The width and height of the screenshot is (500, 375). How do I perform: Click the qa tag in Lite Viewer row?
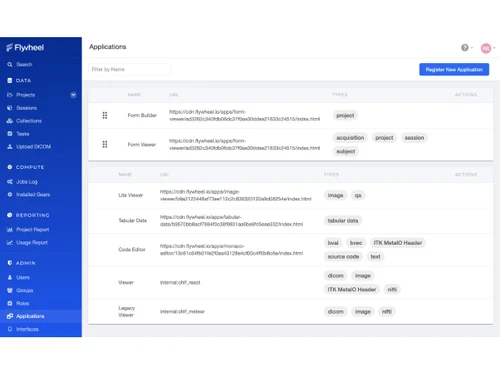tap(358, 195)
